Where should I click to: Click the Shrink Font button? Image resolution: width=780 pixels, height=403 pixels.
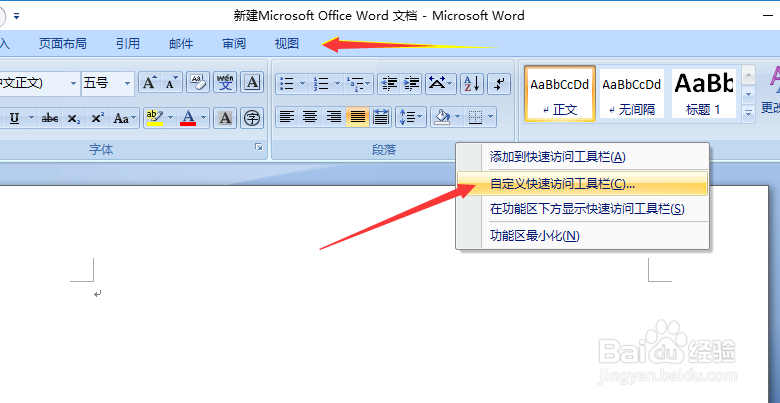pos(172,83)
